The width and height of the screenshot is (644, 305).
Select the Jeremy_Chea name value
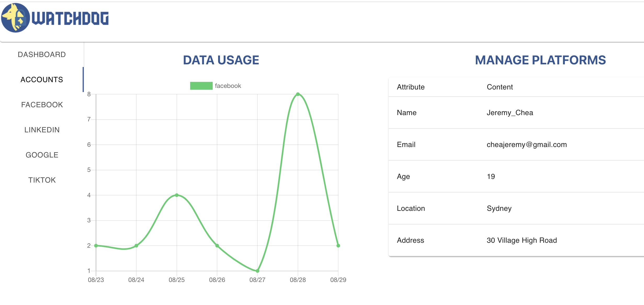510,113
